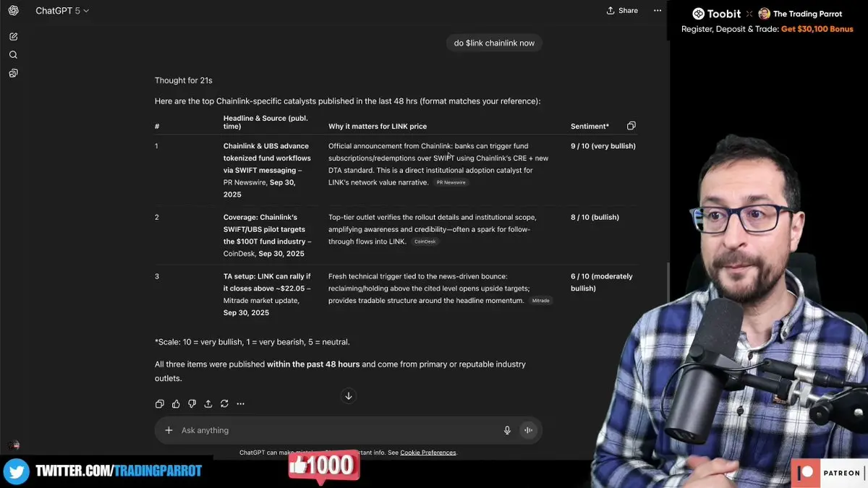Regenerate the response with retry icon

pyautogui.click(x=224, y=403)
